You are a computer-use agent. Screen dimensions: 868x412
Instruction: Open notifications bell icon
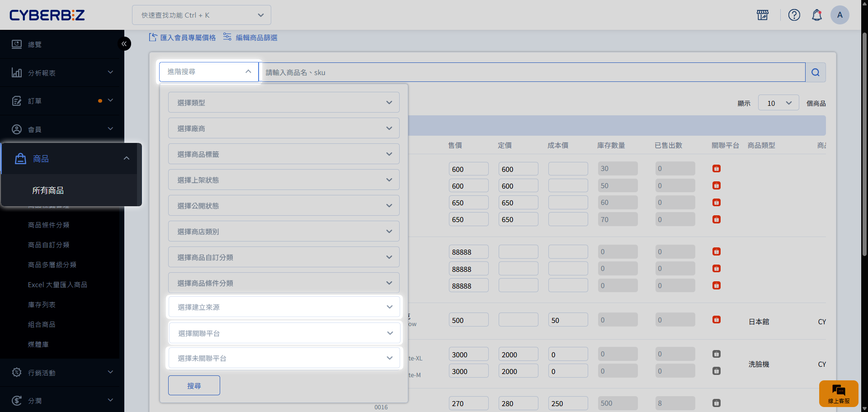point(816,15)
